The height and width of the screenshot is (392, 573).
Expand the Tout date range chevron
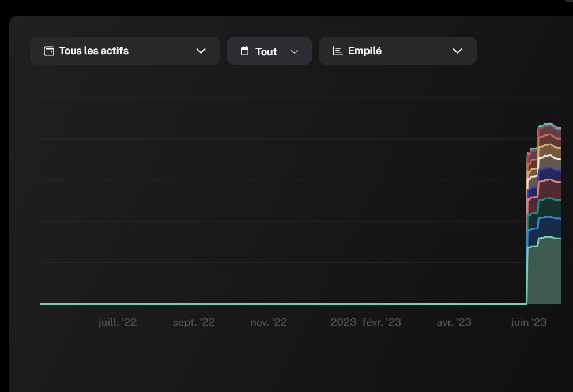tap(295, 51)
